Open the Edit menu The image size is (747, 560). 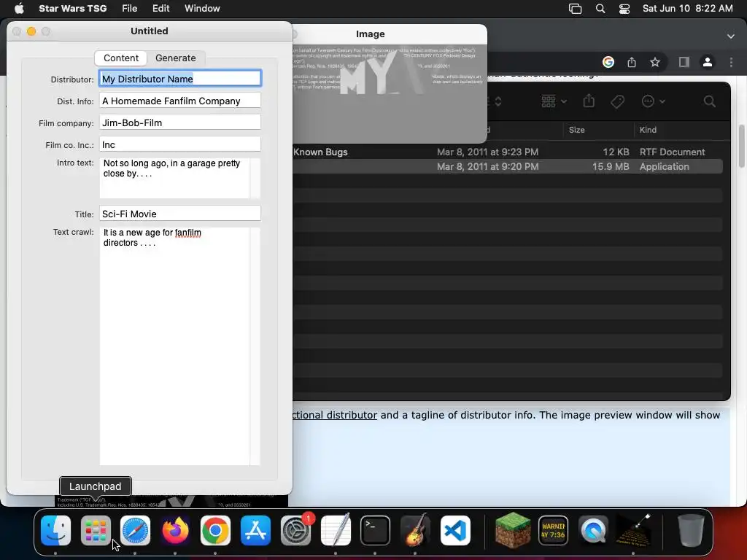pos(160,9)
